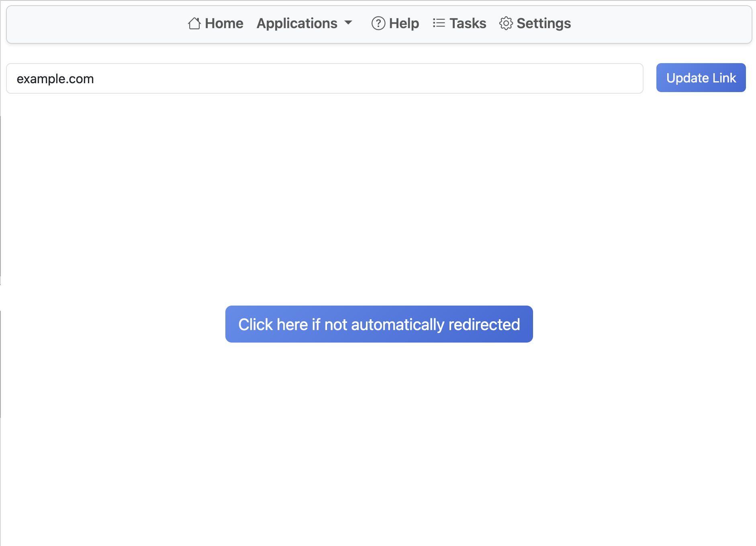Click the gear icon beside Settings

[x=506, y=23]
